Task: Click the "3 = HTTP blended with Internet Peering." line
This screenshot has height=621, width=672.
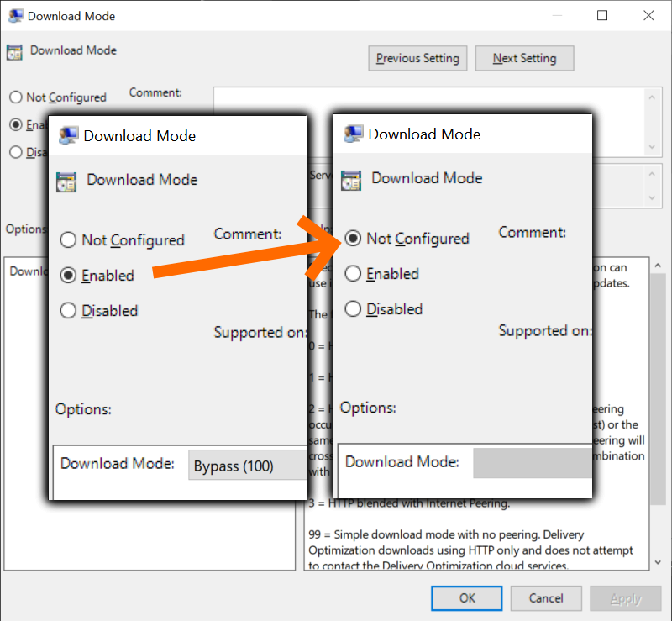Action: click(409, 503)
